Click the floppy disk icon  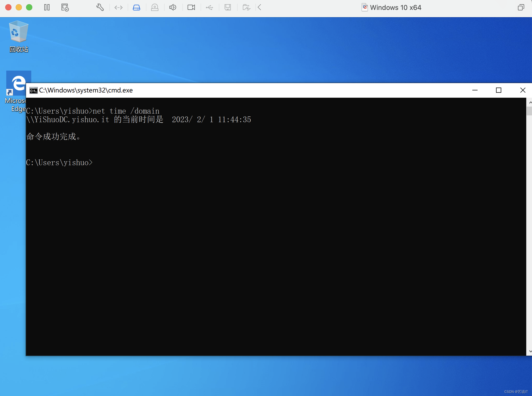click(x=228, y=7)
